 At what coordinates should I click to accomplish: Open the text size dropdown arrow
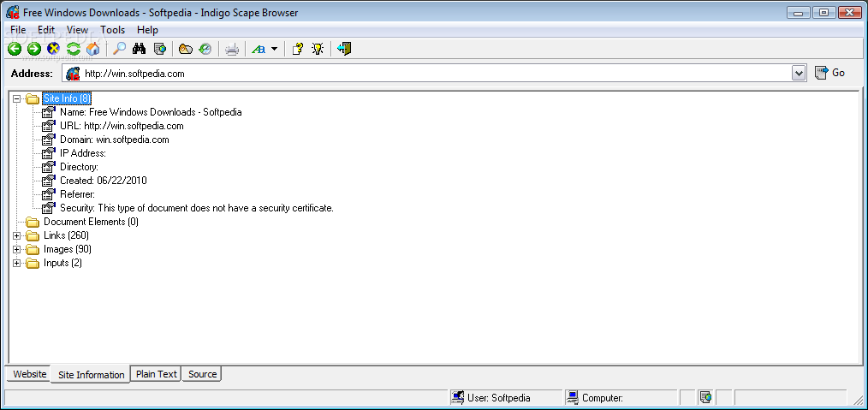[274, 50]
